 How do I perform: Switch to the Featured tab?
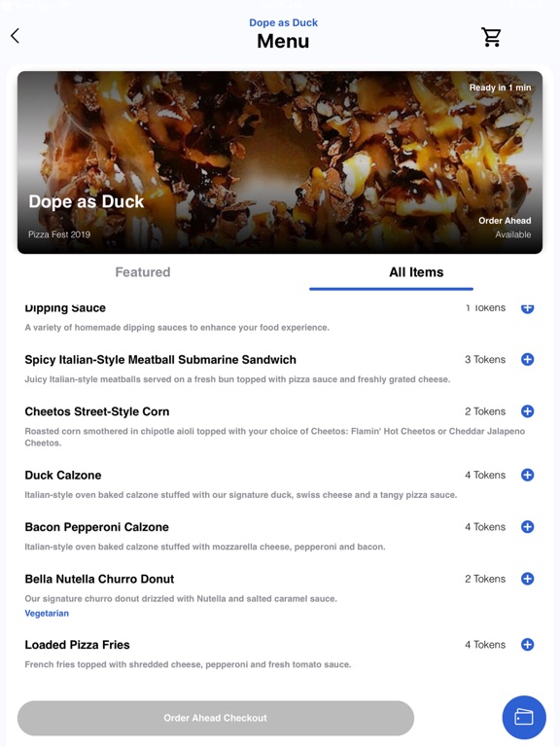(142, 272)
